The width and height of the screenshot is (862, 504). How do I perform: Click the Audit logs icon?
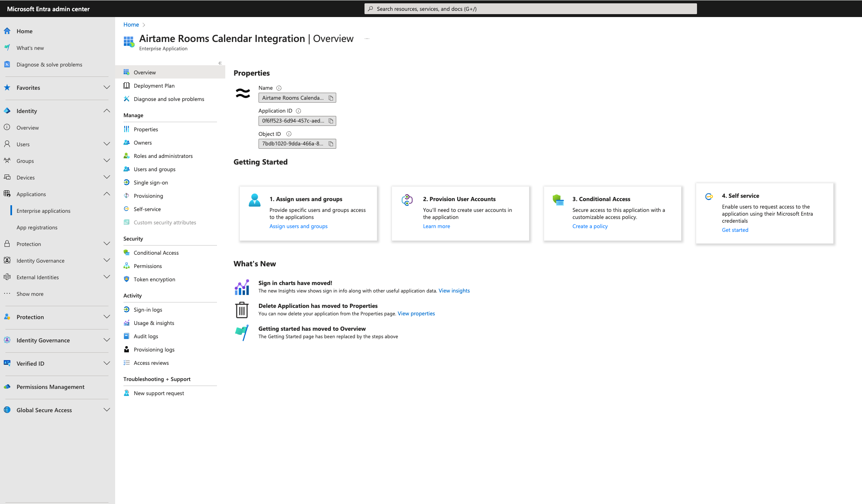[x=127, y=336]
